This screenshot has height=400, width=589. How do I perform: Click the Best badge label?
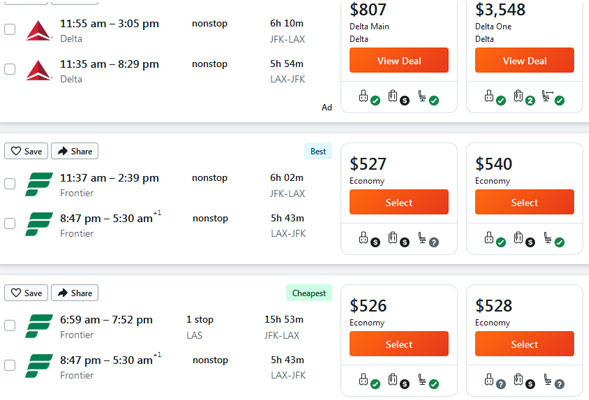click(x=318, y=151)
